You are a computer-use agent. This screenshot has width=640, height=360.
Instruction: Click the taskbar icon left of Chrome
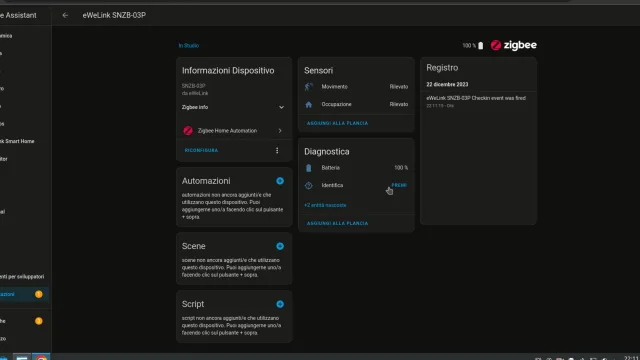coord(22,357)
